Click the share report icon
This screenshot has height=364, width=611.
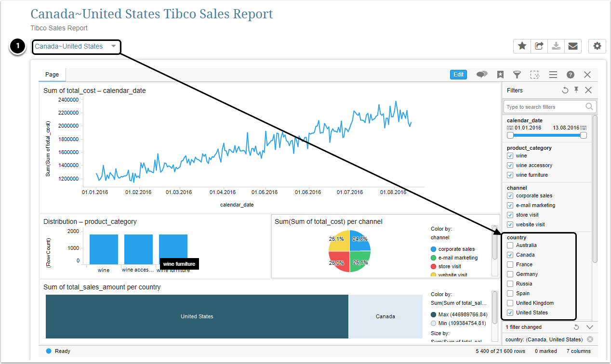tap(539, 46)
